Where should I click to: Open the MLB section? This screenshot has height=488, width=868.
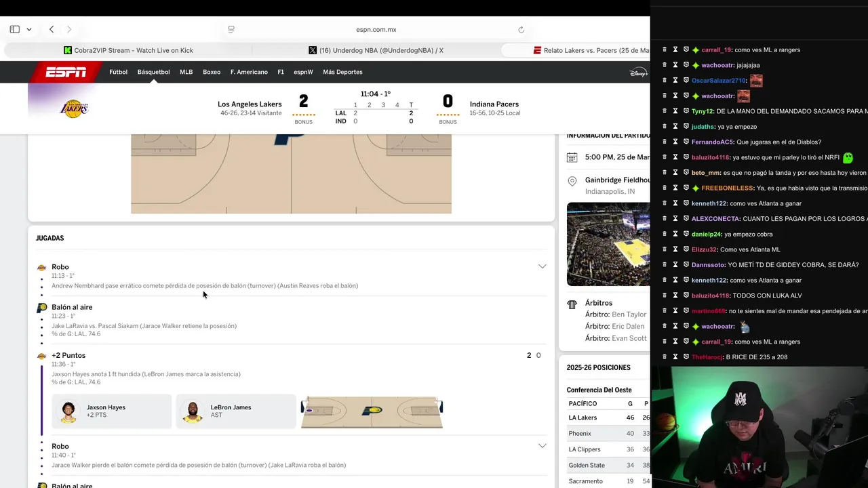coord(186,72)
